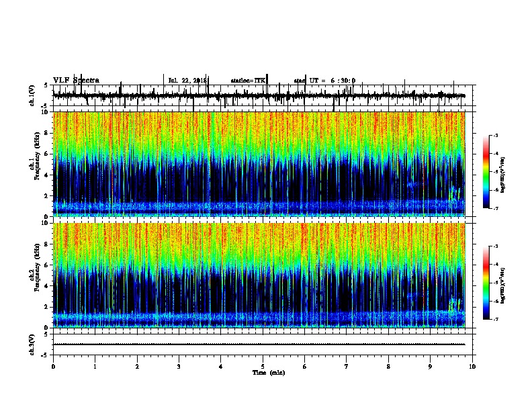
Task: Click the ch.1 color scale "log(PSD)" unit label
Action: (503, 175)
